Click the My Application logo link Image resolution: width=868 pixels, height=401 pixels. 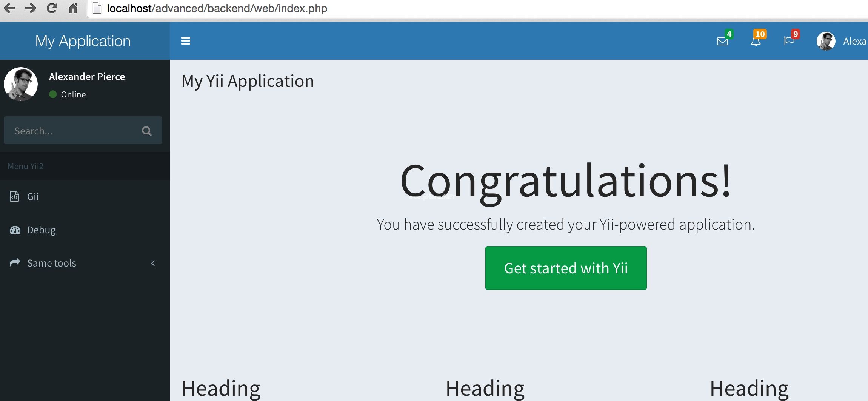coord(83,41)
